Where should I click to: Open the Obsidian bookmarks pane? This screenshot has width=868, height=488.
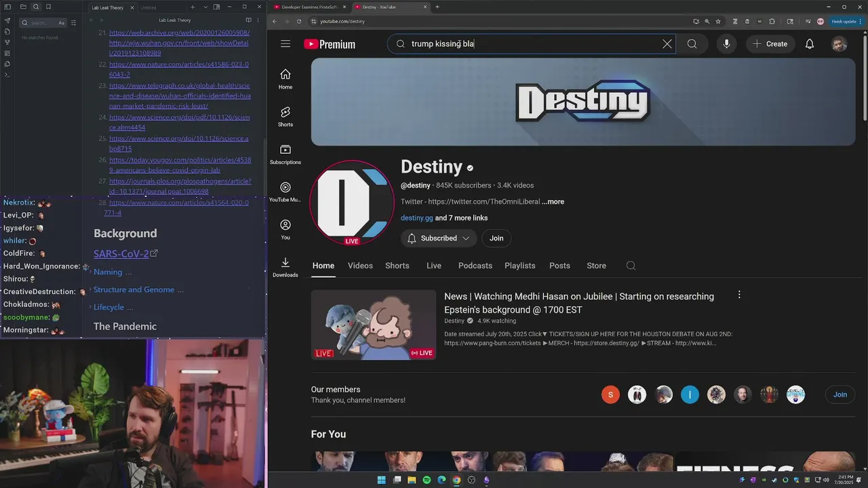(x=48, y=7)
